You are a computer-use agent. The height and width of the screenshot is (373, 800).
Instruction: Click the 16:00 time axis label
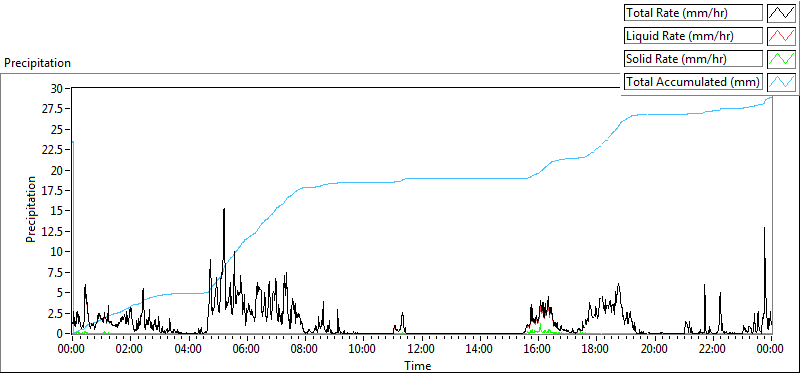coord(537,350)
